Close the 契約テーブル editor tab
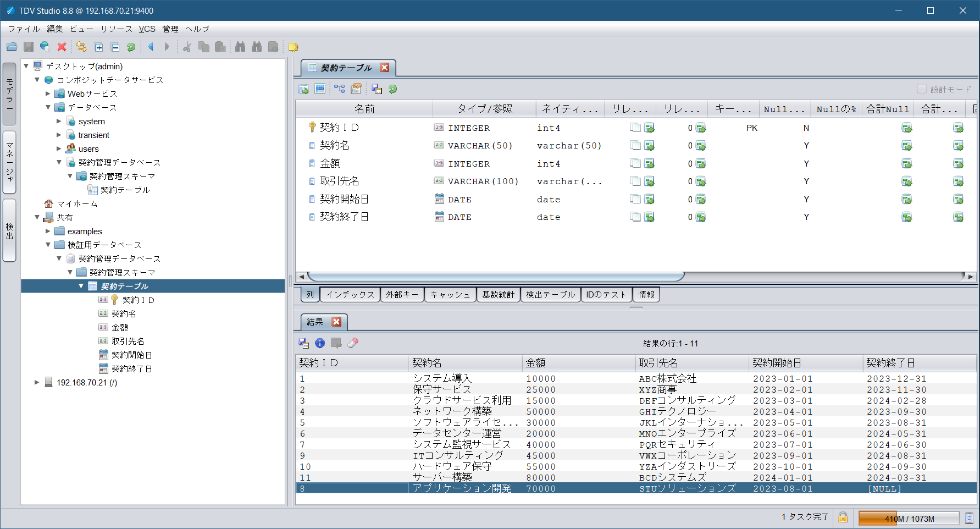980x529 pixels. click(x=385, y=68)
